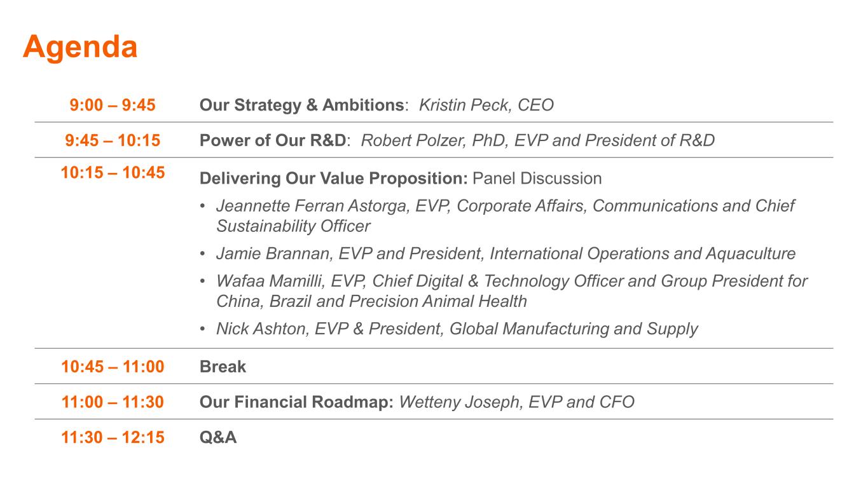This screenshot has width=868, height=488.
Task: Select the 11:00 – 11:30 time slot
Action: [112, 402]
